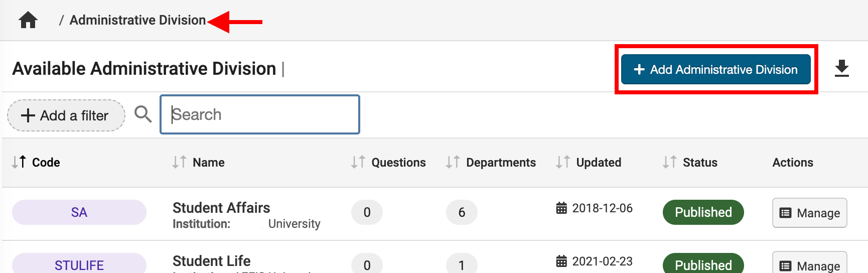Click Student Affairs departments count 6

click(462, 212)
